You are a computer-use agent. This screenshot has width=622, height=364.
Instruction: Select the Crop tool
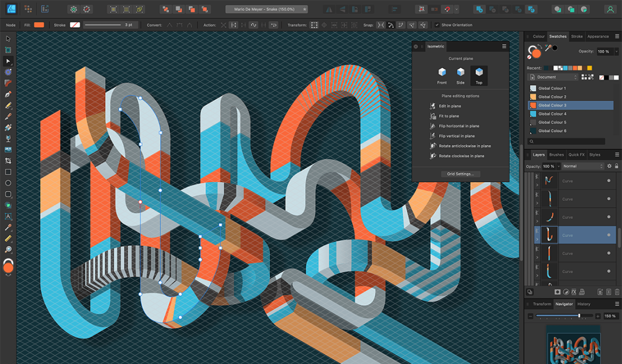[x=8, y=161]
